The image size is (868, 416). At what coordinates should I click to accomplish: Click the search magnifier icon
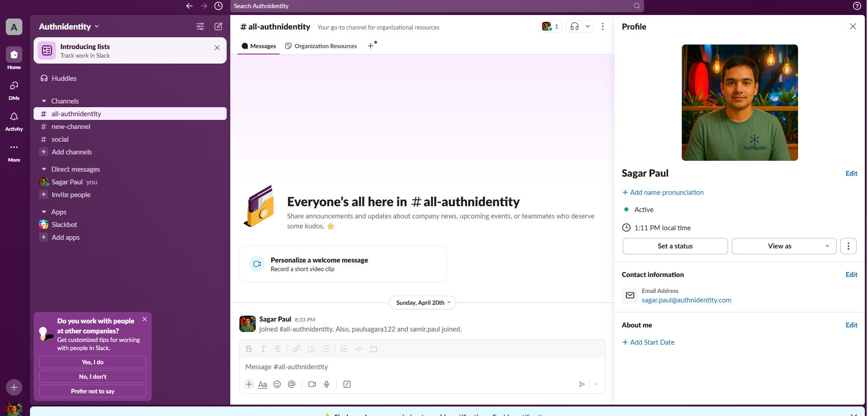[637, 6]
